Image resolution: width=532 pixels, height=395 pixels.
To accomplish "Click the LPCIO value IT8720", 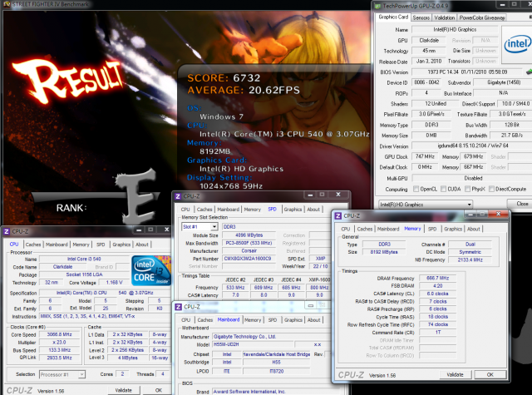I will tap(277, 371).
